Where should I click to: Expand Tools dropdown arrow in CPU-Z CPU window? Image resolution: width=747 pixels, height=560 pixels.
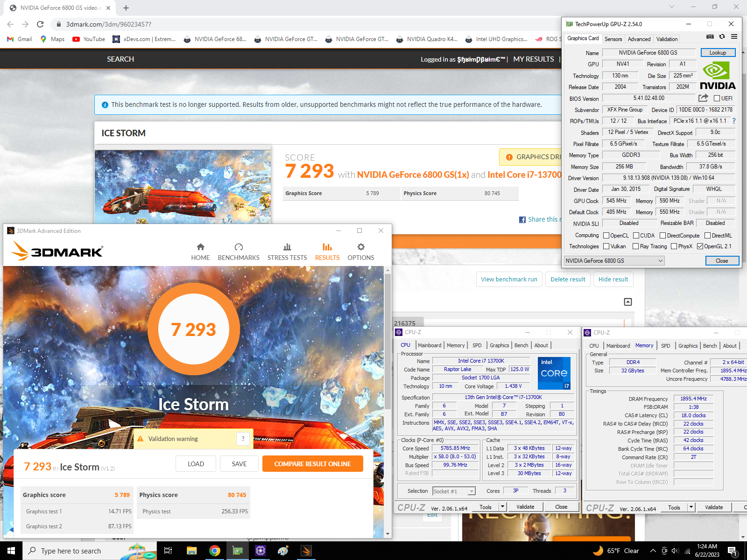click(x=502, y=507)
